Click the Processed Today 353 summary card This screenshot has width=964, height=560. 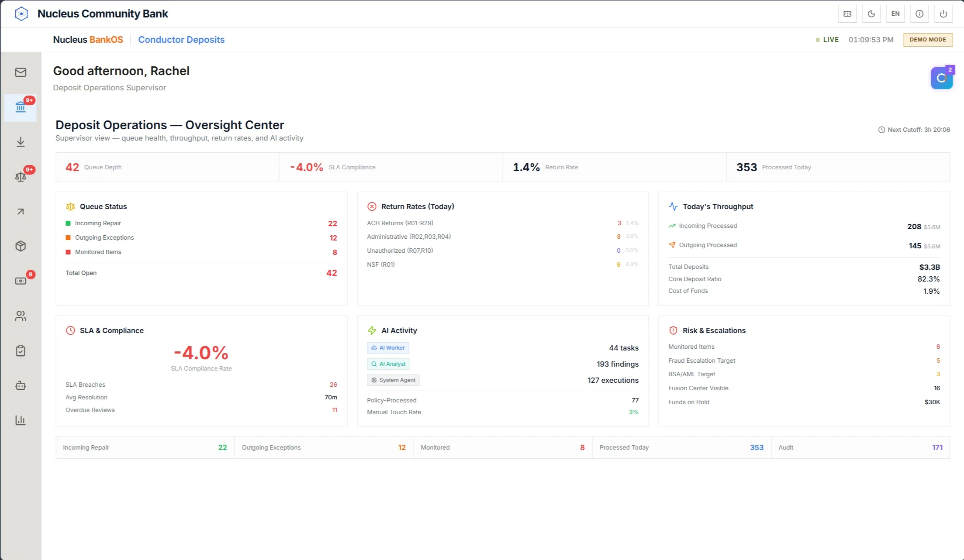(x=838, y=167)
